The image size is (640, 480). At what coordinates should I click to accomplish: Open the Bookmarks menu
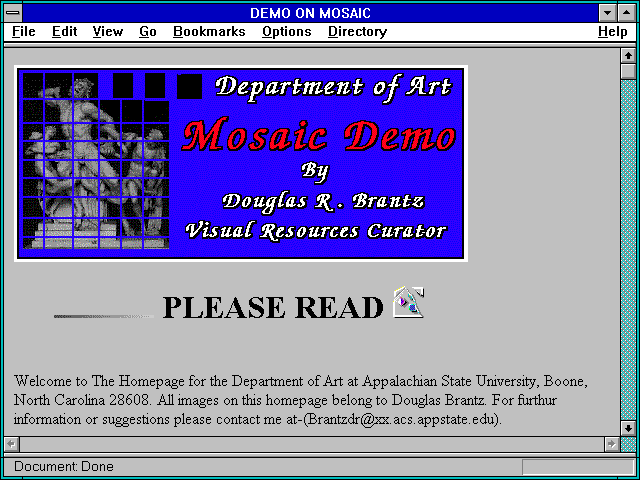[209, 32]
